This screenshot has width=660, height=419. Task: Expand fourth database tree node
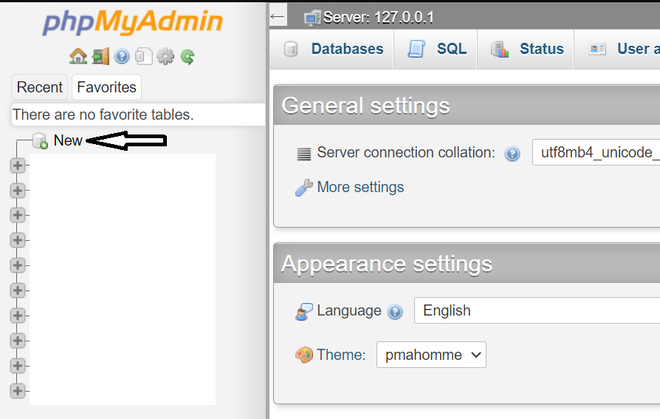pos(18,240)
